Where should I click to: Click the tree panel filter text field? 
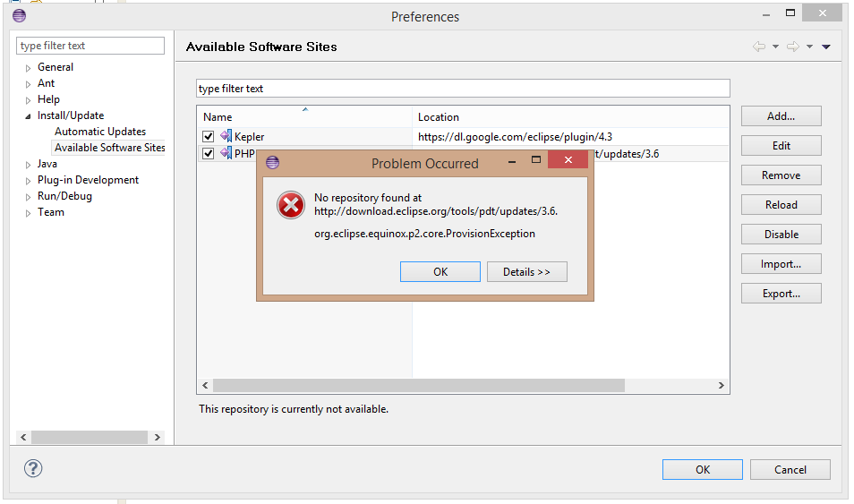pyautogui.click(x=90, y=46)
